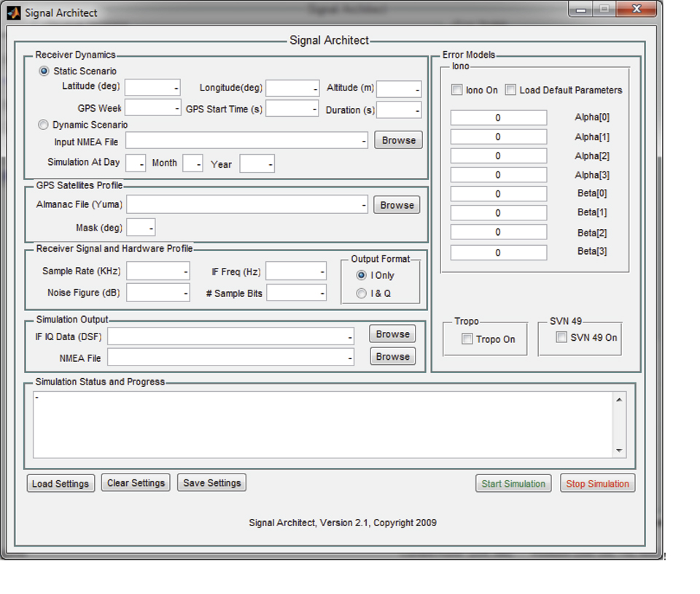Click the Sample Rate (KHz) field

click(x=157, y=271)
